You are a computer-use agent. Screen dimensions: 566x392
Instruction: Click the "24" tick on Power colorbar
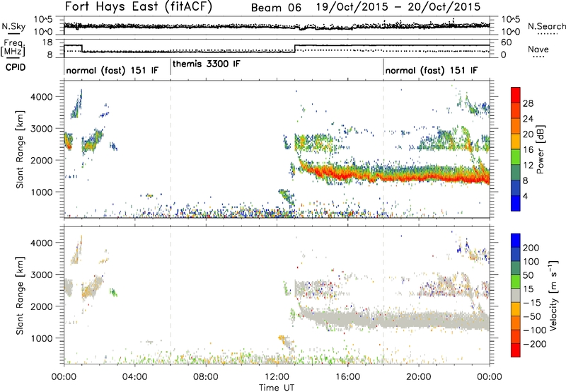(x=528, y=119)
